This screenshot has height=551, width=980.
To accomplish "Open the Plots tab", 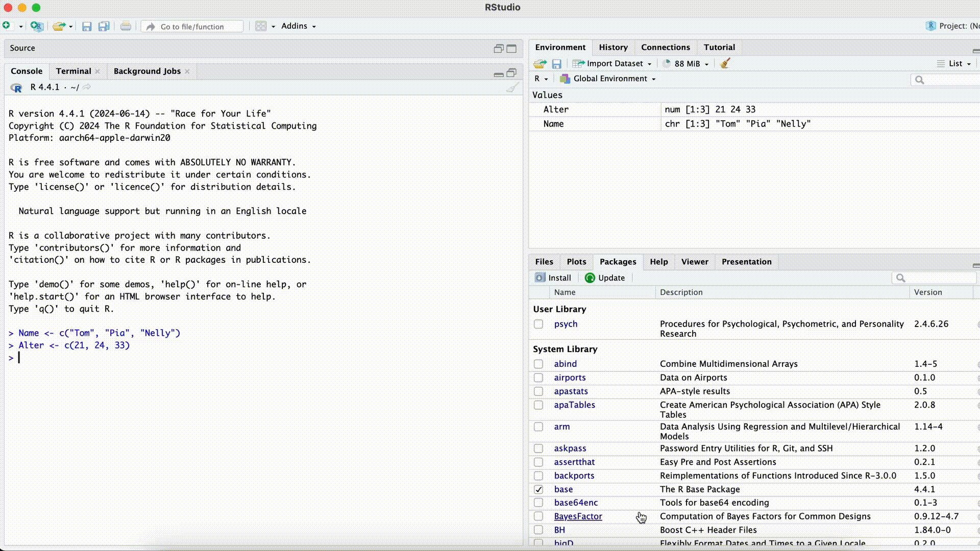I will (x=576, y=262).
